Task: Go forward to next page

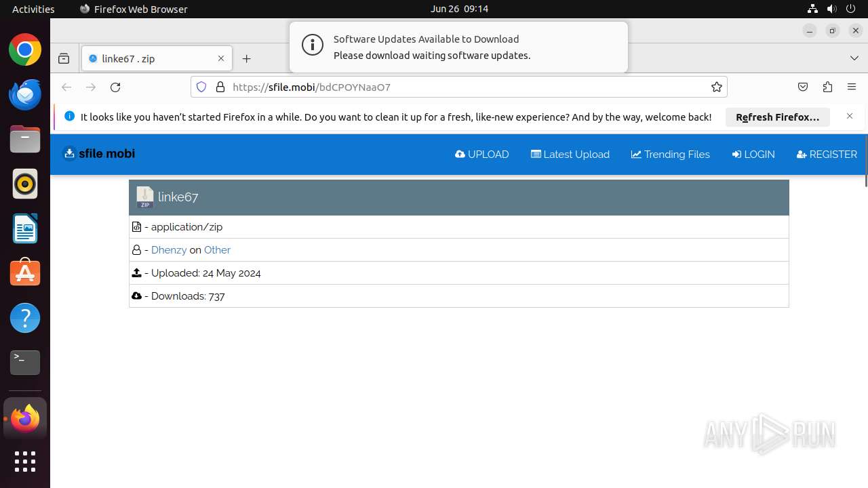Action: pos(91,87)
